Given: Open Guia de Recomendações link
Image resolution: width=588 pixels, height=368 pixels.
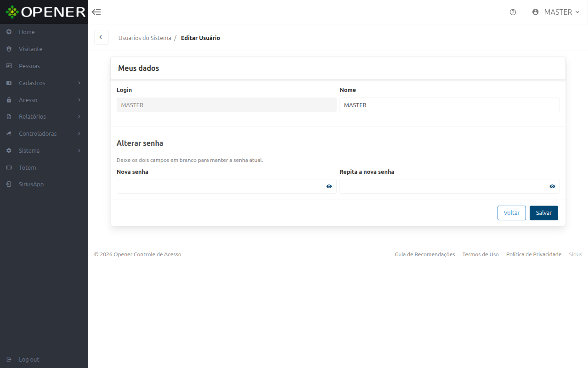Looking at the screenshot, I should [425, 254].
